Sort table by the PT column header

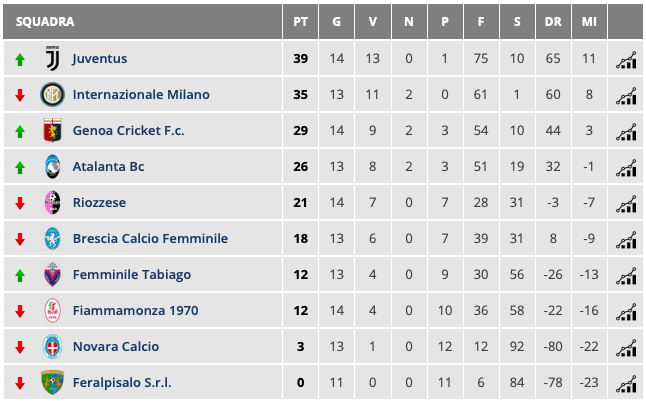tap(301, 21)
